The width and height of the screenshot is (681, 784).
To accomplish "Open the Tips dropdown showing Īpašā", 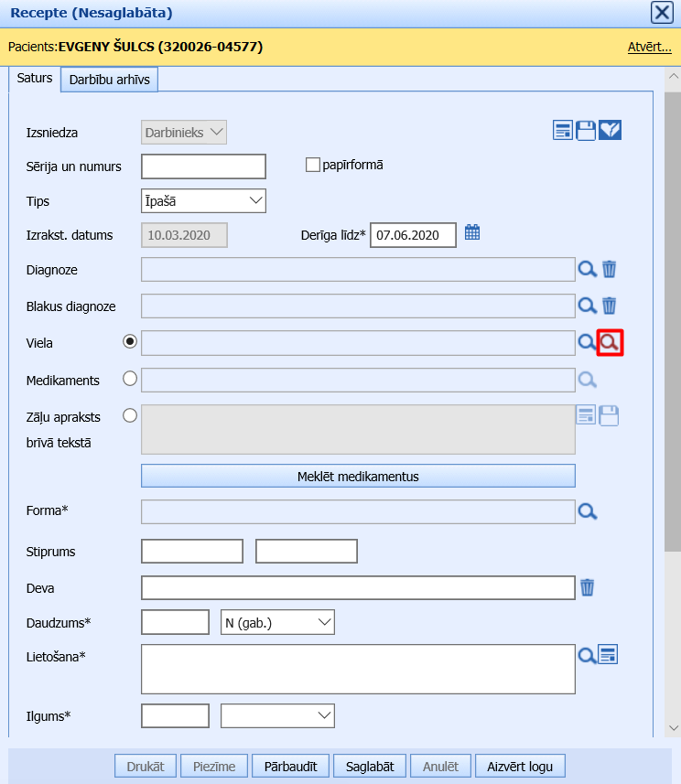I will (x=203, y=200).
